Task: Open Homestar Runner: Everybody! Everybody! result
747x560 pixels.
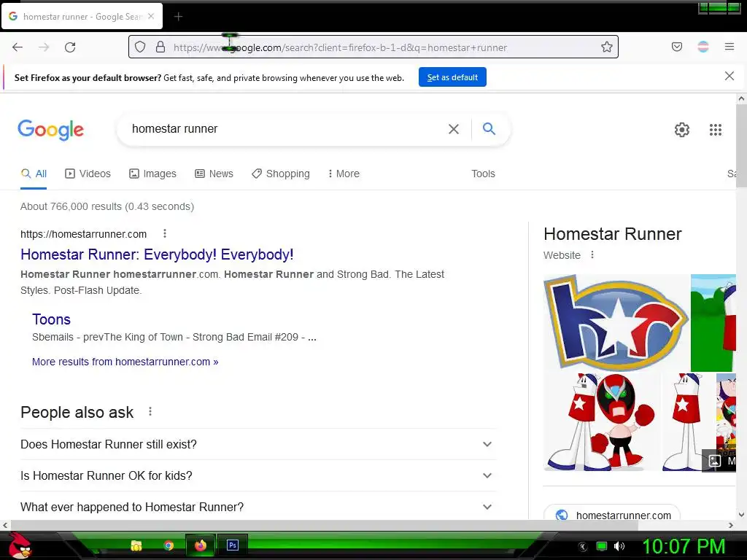Action: tap(157, 254)
